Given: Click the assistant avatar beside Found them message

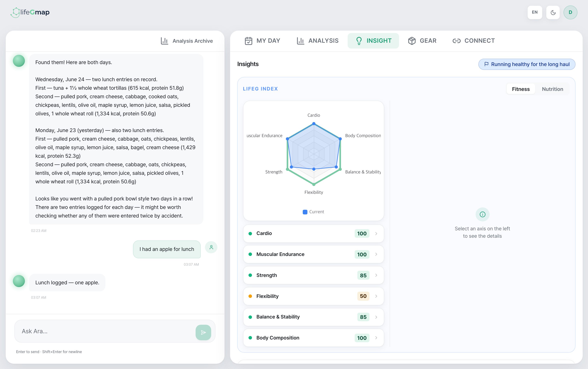Looking at the screenshot, I should point(19,61).
